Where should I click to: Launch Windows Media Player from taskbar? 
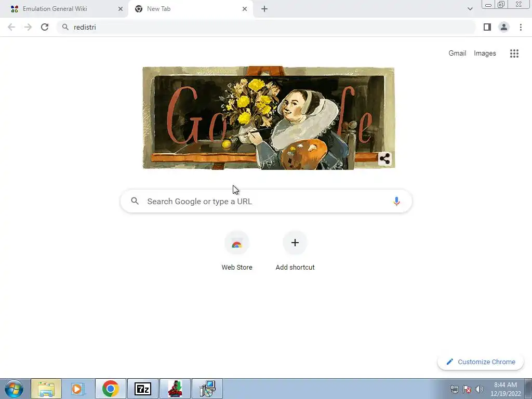point(78,389)
